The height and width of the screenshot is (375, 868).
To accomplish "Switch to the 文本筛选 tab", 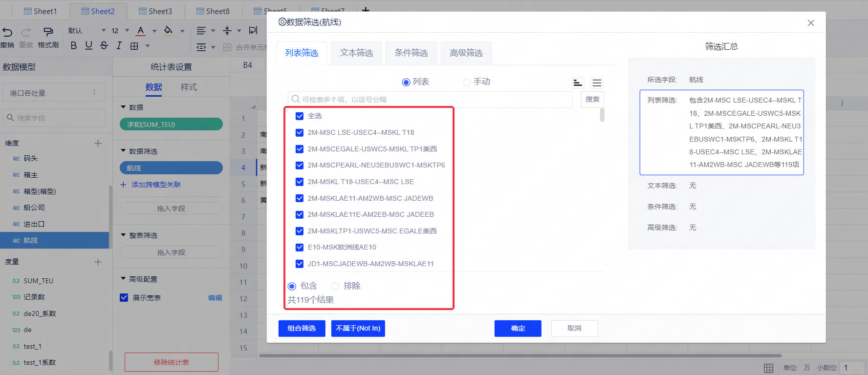I will click(x=356, y=53).
